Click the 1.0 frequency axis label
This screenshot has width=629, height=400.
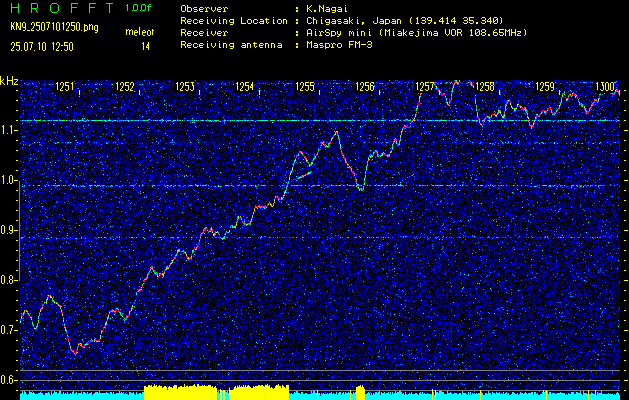pos(8,181)
